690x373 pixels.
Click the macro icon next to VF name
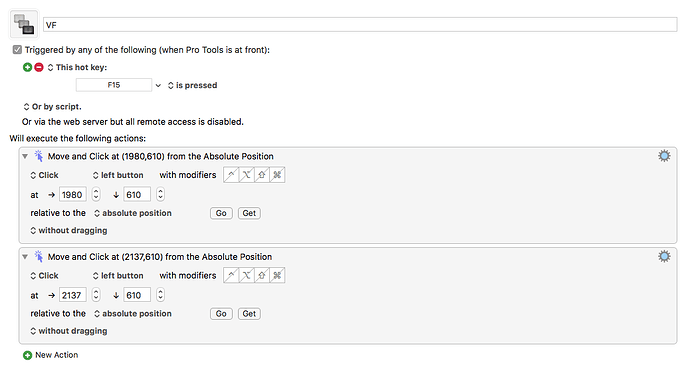(24, 25)
